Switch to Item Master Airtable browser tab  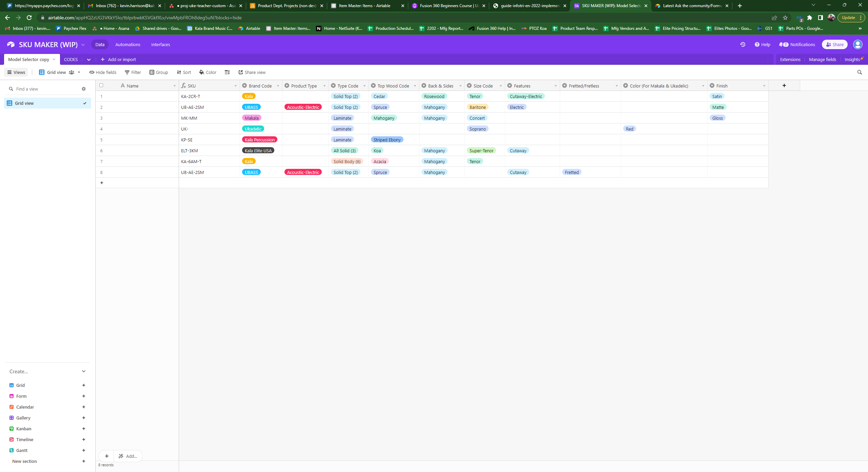point(368,6)
